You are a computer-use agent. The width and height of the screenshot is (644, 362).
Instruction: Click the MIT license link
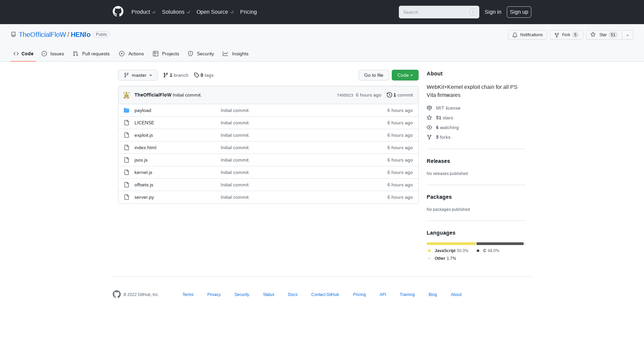[x=448, y=108]
